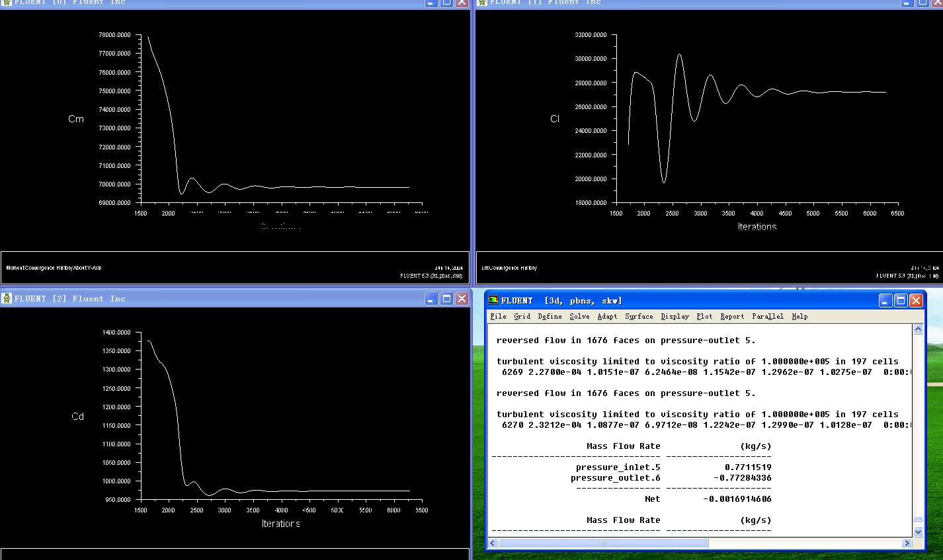Click the FLUENT [3d, pbns, skw] title bar icon
Screen dimensions: 943x560
(493, 301)
